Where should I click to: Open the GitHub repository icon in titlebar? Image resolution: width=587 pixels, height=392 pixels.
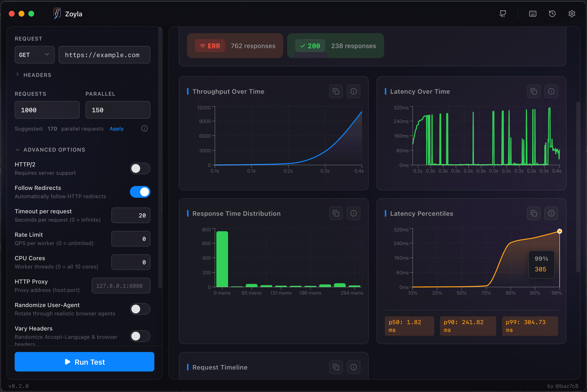tap(503, 14)
